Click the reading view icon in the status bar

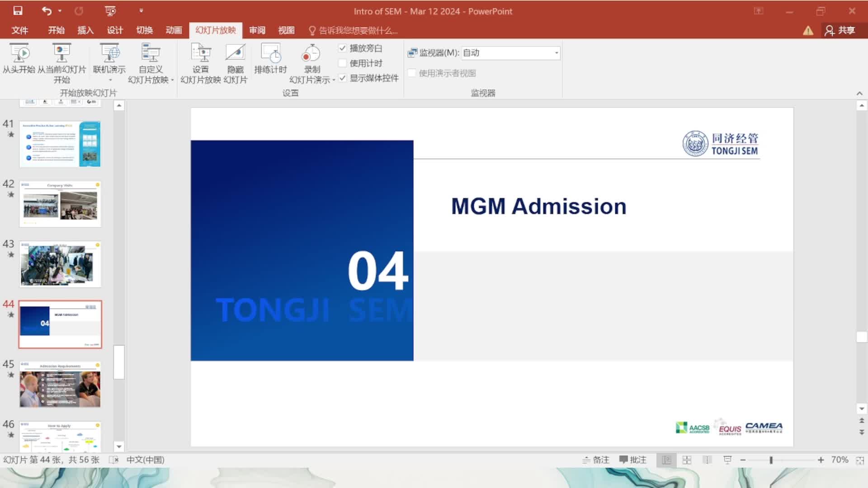point(707,460)
